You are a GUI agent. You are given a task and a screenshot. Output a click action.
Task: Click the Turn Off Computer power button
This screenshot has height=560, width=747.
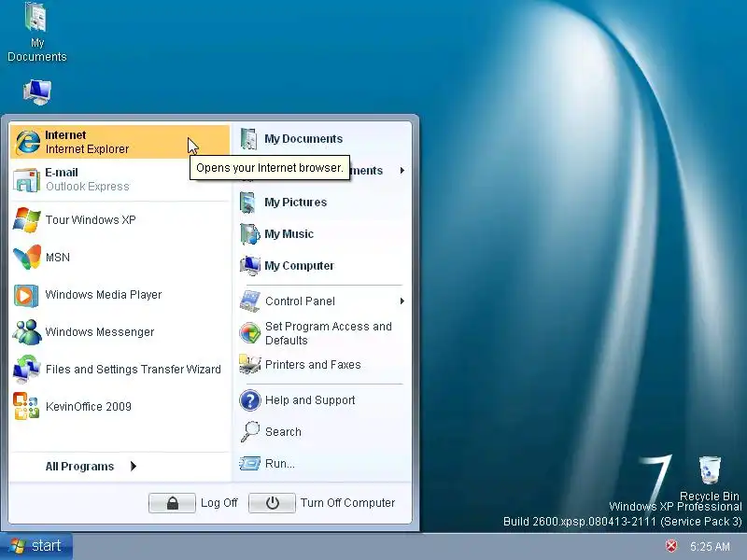(x=272, y=503)
